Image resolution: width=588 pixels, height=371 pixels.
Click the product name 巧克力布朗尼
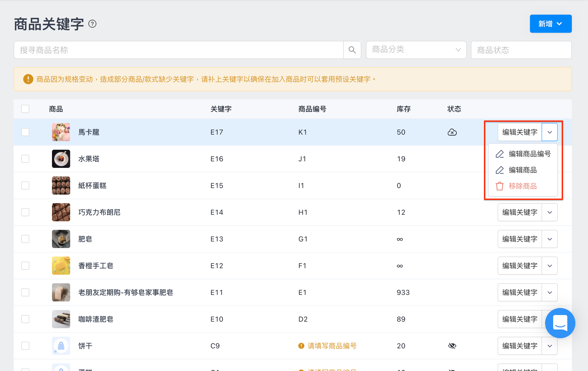[x=99, y=212]
